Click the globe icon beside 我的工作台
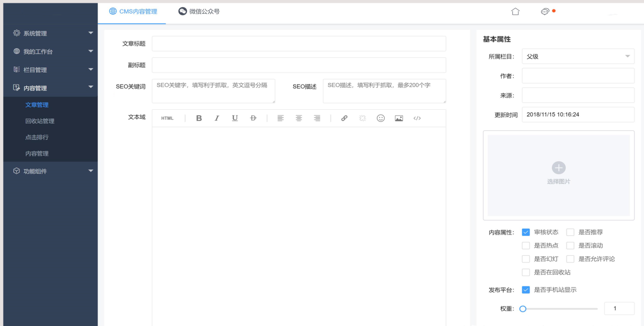644x326 pixels. (17, 51)
